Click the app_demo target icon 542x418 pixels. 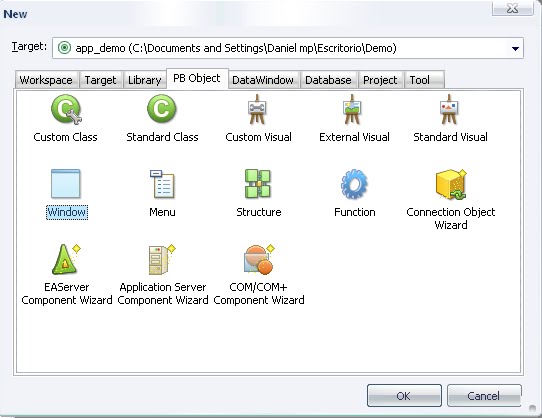[64, 48]
